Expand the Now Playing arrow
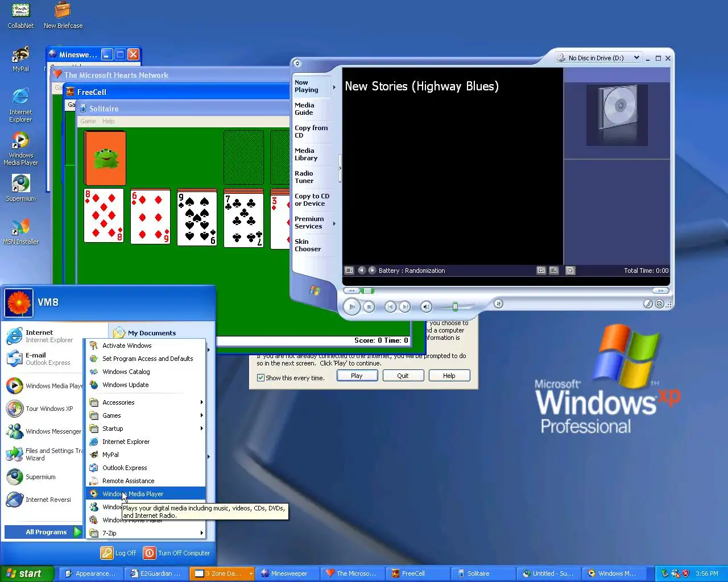This screenshot has width=728, height=582. pos(334,87)
